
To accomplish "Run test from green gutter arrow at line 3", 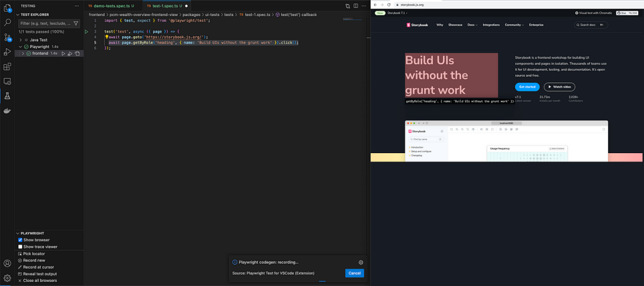I will 86,32.
